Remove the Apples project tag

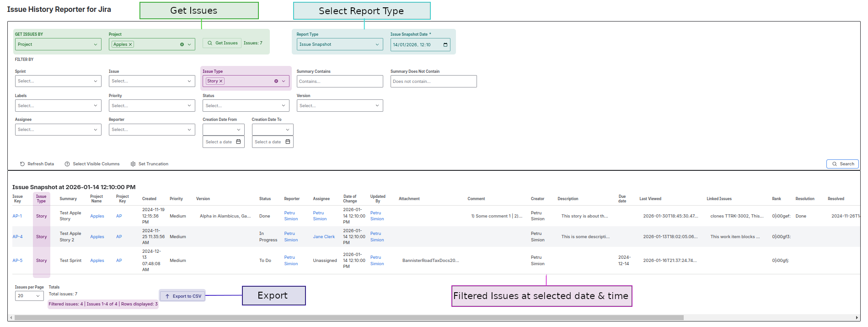130,44
